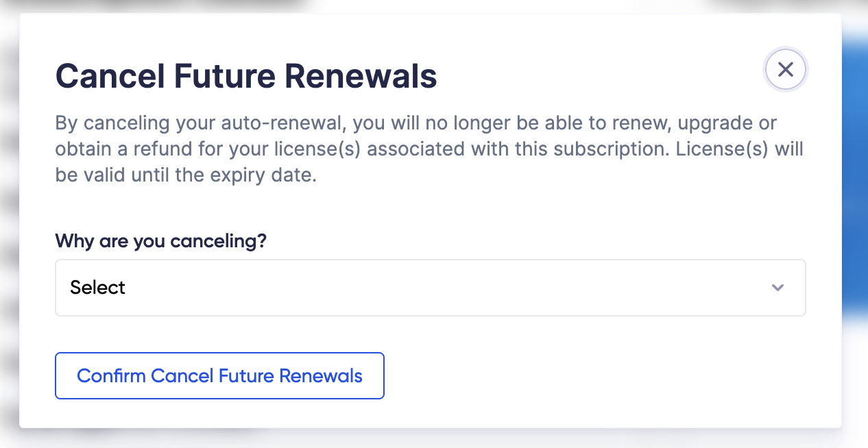The image size is (868, 448).
Task: Click Confirm Cancel Future Renewals button
Action: tap(219, 375)
